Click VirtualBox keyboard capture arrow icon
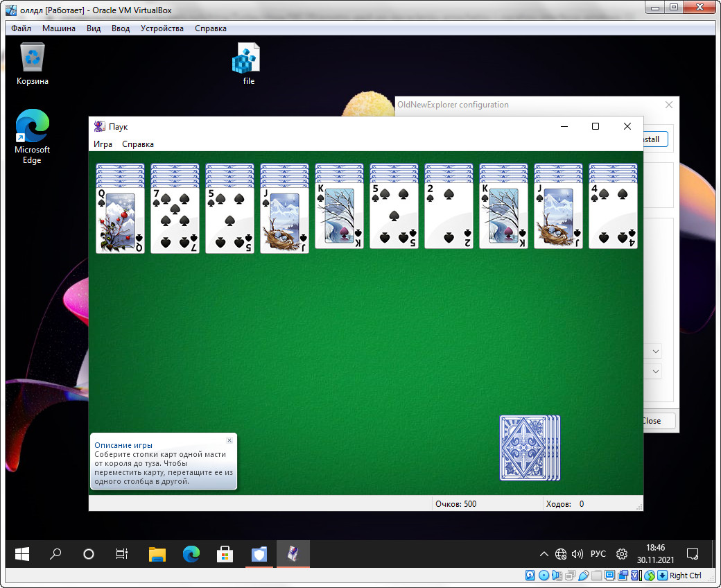 (x=662, y=575)
